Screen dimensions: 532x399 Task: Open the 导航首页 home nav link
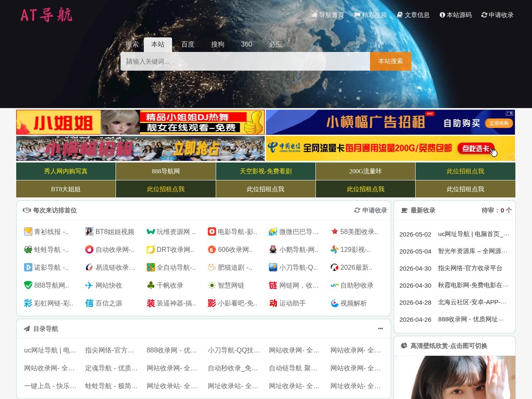pos(328,15)
